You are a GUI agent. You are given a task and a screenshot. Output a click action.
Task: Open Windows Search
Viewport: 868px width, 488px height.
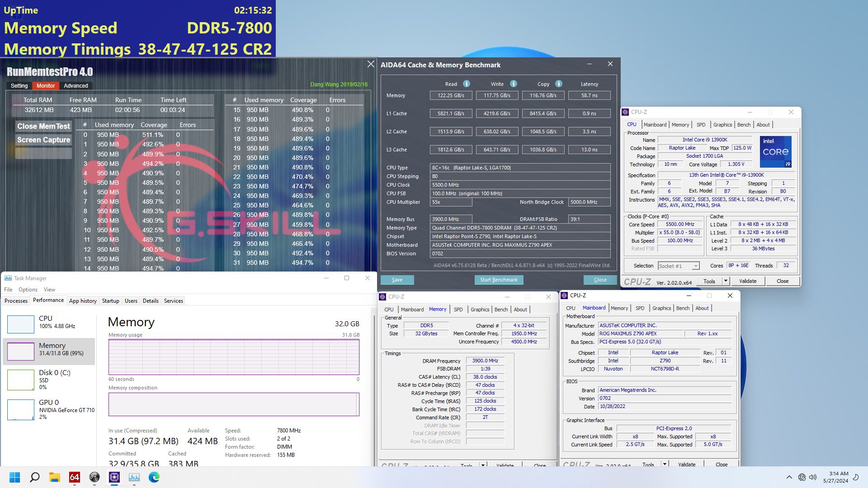point(35,477)
